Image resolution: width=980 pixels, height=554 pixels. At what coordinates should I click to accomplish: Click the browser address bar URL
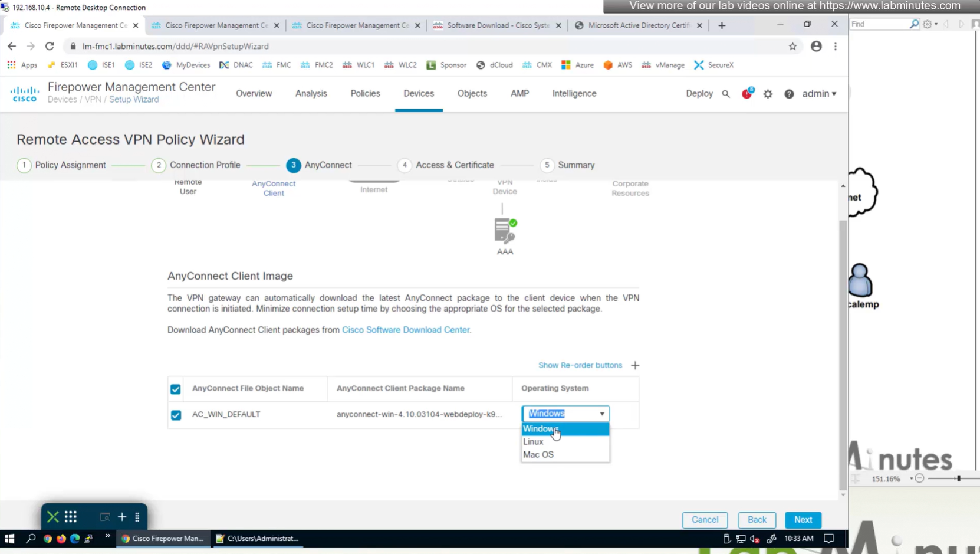coord(176,46)
